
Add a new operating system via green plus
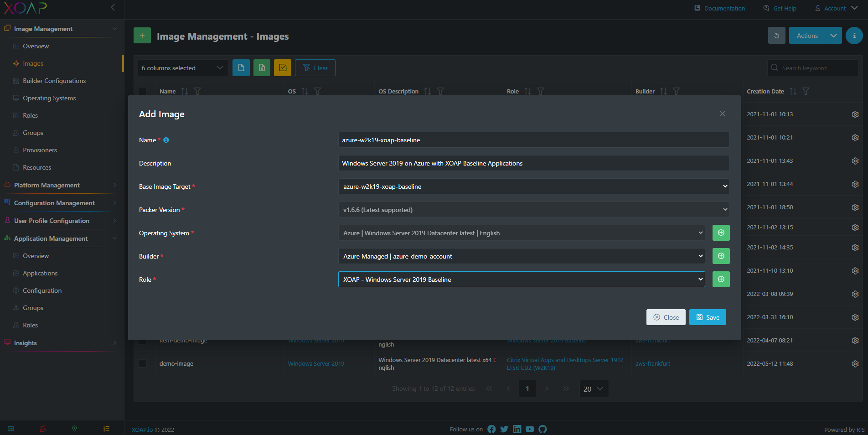coord(721,233)
